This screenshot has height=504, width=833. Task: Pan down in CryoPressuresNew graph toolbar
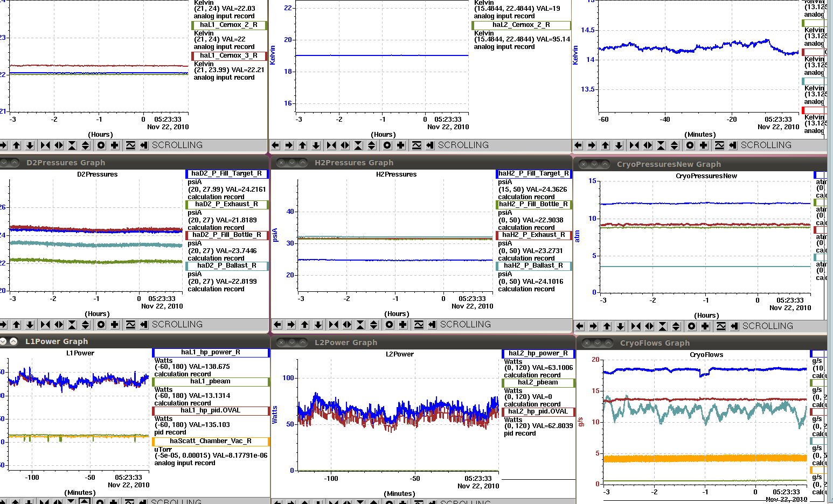[621, 326]
